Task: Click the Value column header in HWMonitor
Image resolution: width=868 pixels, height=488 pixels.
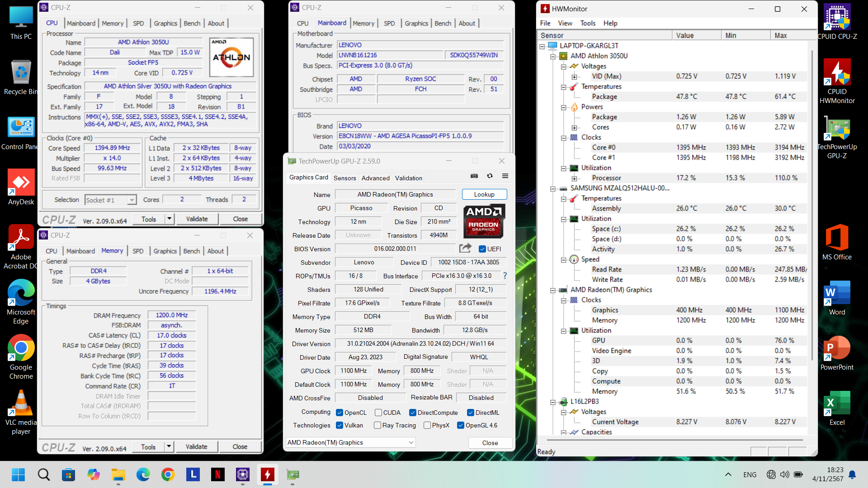Action: click(x=697, y=35)
